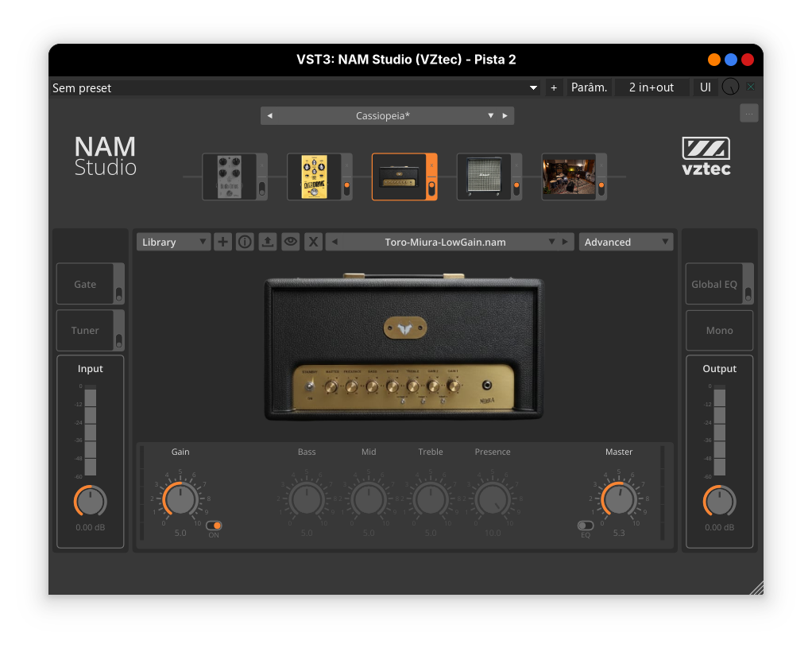Toggle power of amp head slot
The height and width of the screenshot is (648, 812).
pos(431,188)
